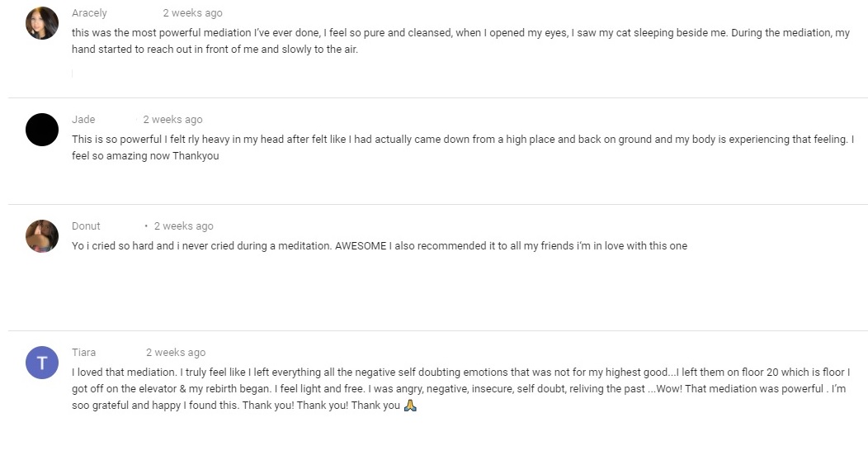Click Aracely's comment about the most powerful mediation
The height and width of the screenshot is (451, 868).
tap(460, 41)
